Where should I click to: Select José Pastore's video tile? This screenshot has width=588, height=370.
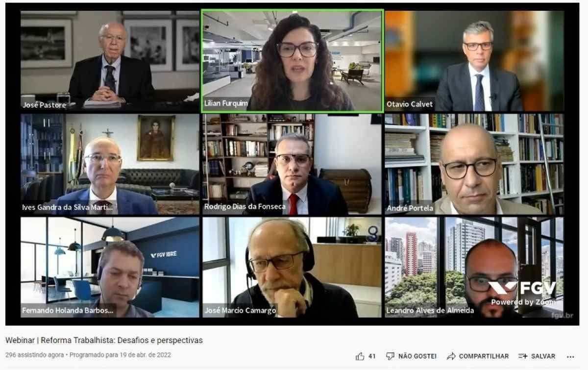tap(110, 61)
